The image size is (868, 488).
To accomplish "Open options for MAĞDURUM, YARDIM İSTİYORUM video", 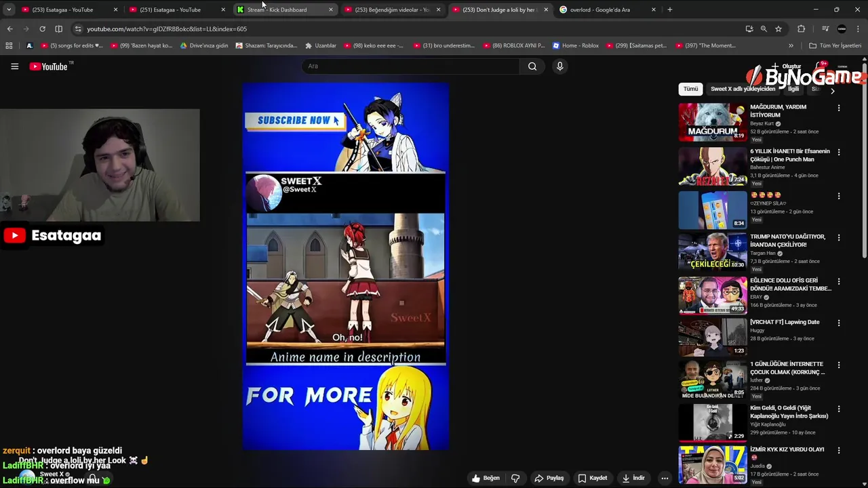I will 838,108.
